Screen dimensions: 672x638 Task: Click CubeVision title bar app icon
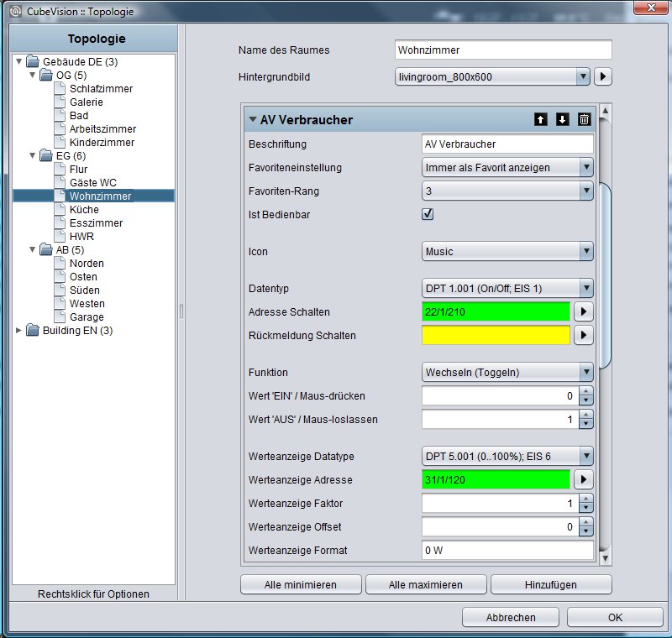tap(15, 11)
